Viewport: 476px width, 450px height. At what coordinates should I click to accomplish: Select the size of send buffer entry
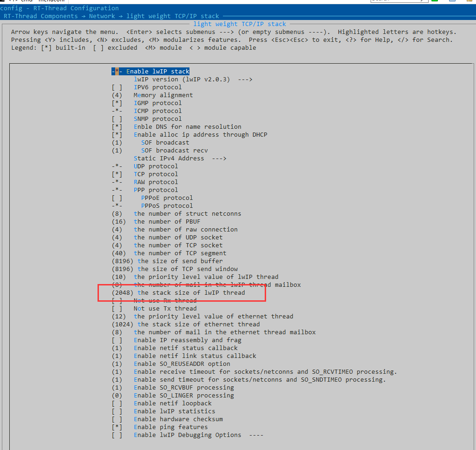click(180, 261)
